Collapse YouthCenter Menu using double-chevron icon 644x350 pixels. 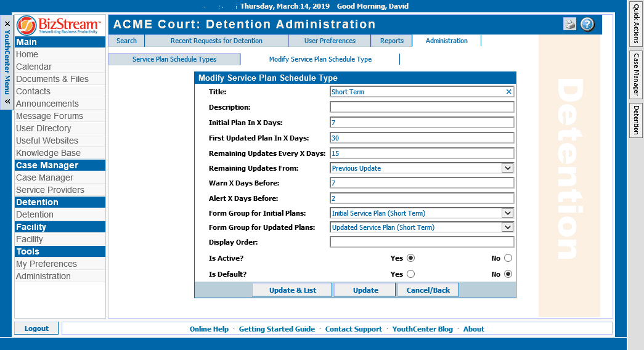(x=7, y=101)
